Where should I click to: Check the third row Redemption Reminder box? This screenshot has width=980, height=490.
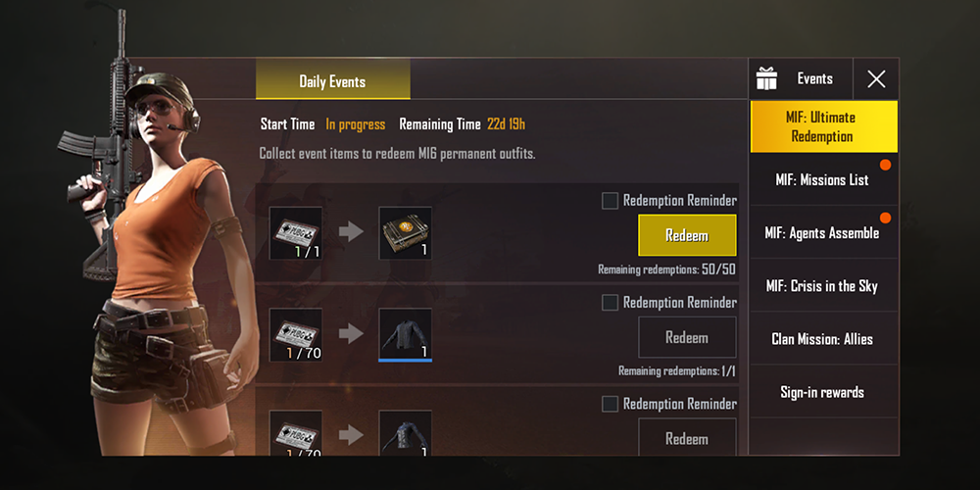610,404
